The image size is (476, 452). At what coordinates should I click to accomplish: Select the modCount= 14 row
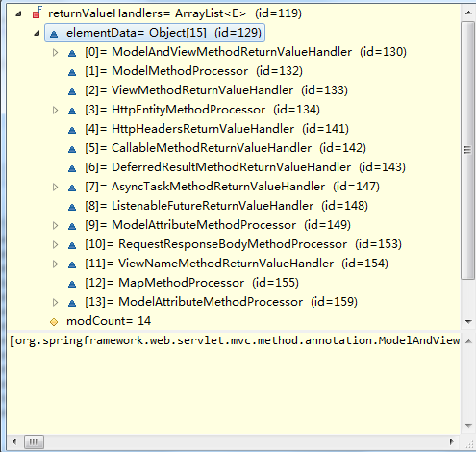point(109,321)
